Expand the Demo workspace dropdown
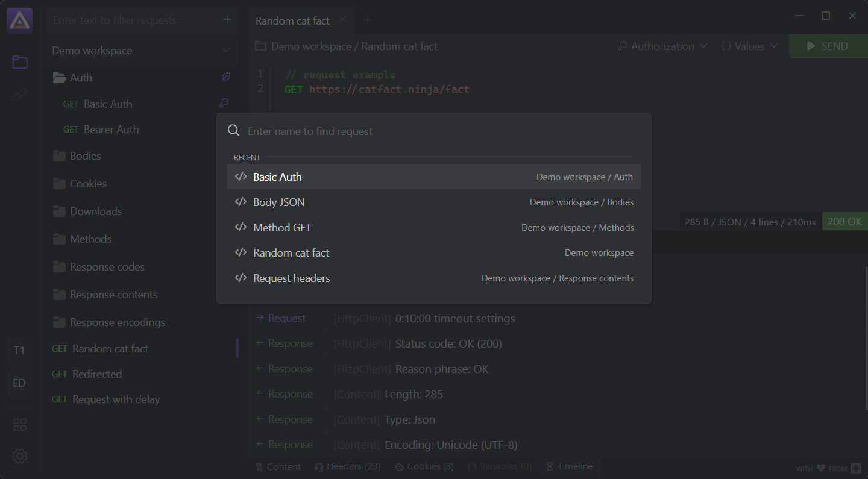The image size is (868, 479). (x=142, y=51)
